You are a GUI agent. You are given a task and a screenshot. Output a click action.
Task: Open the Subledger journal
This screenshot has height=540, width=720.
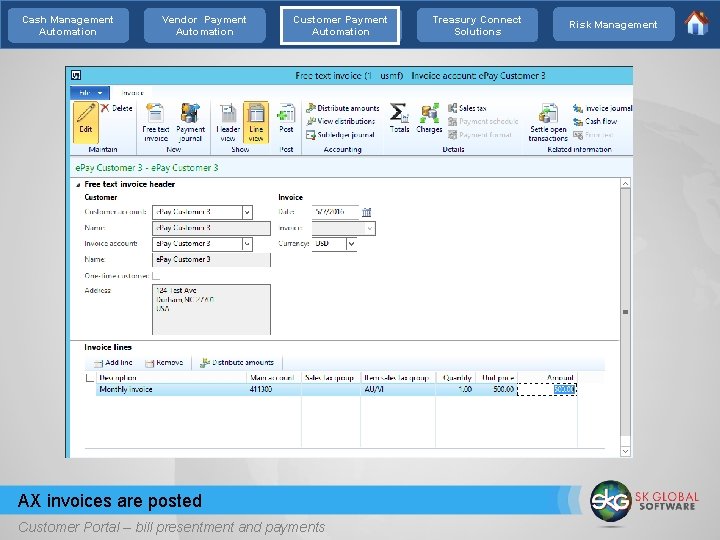340,135
